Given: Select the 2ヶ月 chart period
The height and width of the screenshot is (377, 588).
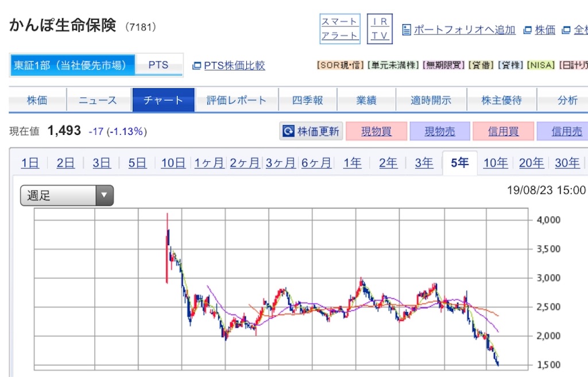Looking at the screenshot, I should (x=245, y=163).
